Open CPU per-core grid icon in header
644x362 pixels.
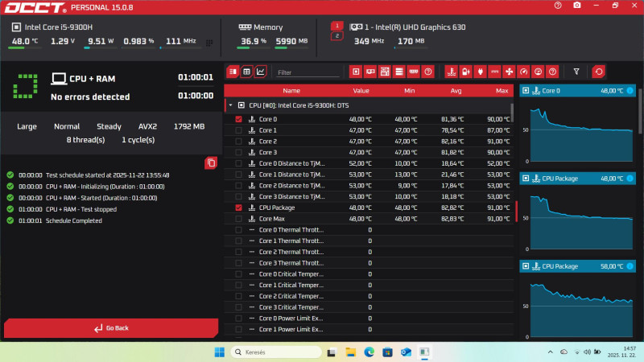coord(209,43)
